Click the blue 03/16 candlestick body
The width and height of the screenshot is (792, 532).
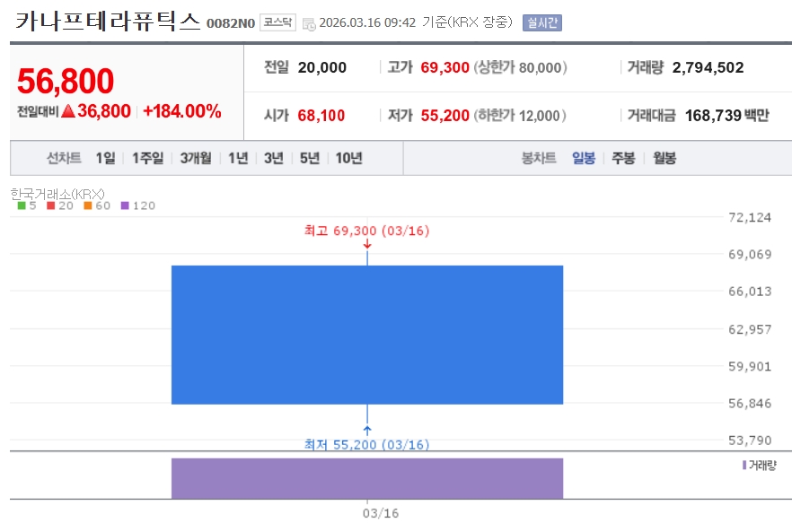pyautogui.click(x=367, y=335)
